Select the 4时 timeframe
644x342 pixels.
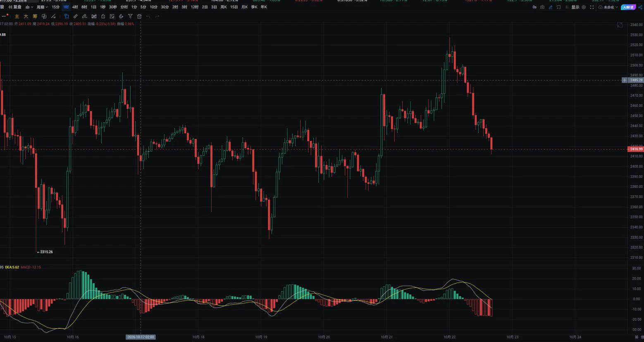[x=75, y=7]
